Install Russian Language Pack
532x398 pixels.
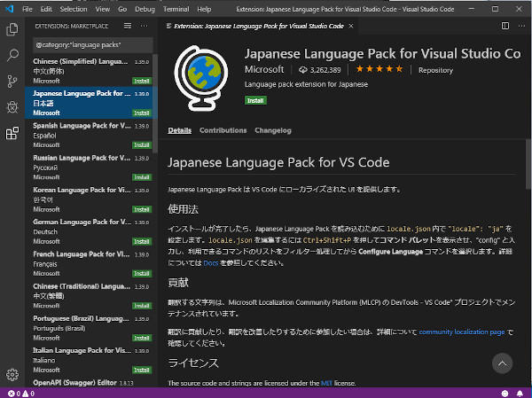pos(142,177)
